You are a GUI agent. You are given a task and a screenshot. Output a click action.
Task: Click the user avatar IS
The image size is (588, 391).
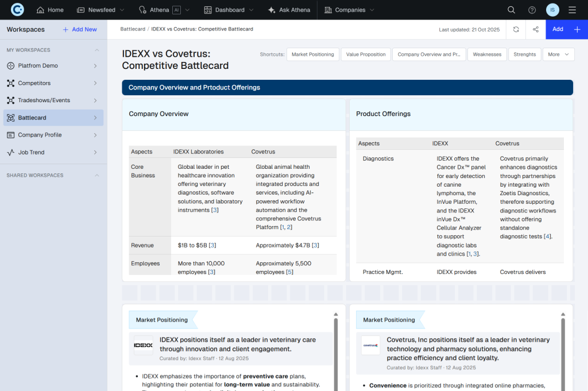[552, 10]
